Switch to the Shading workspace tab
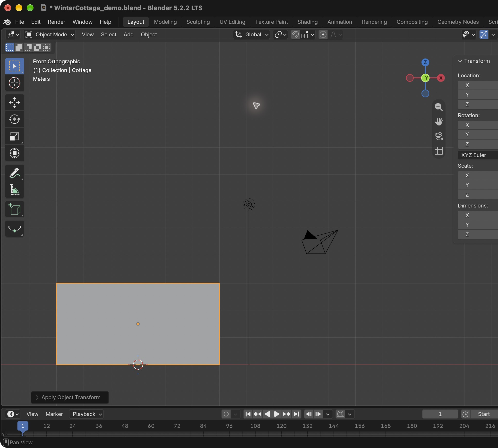This screenshot has height=448, width=498. click(307, 22)
